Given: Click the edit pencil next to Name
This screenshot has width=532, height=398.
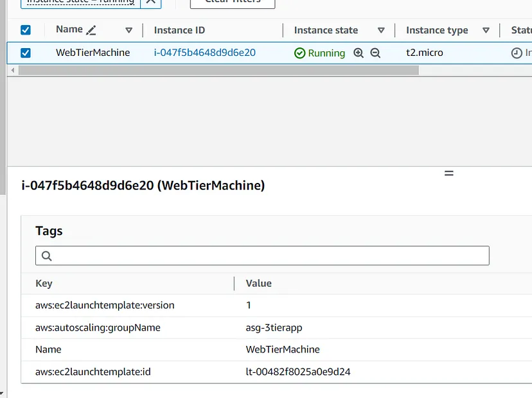Looking at the screenshot, I should tap(91, 31).
